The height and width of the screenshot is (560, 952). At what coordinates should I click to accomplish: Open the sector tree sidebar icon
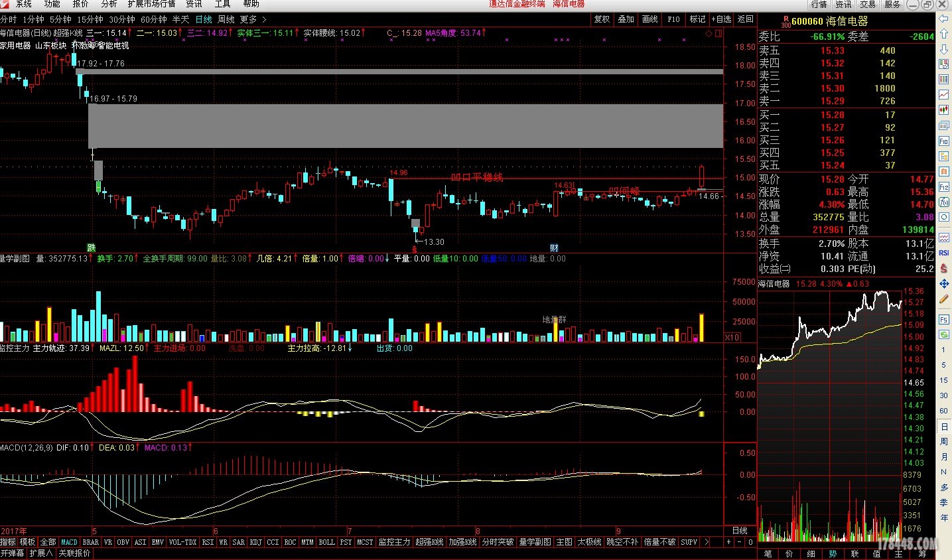943,157
